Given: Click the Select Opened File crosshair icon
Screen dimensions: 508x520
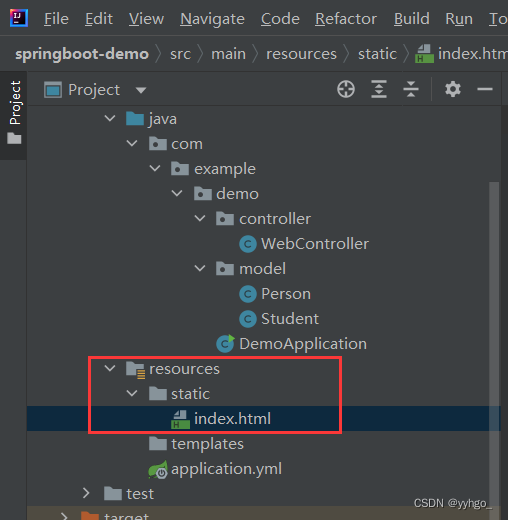Looking at the screenshot, I should (346, 89).
